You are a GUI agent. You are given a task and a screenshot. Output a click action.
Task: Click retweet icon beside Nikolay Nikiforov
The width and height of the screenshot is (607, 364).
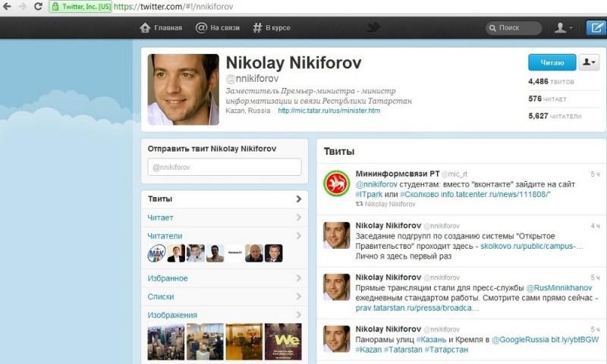point(359,203)
